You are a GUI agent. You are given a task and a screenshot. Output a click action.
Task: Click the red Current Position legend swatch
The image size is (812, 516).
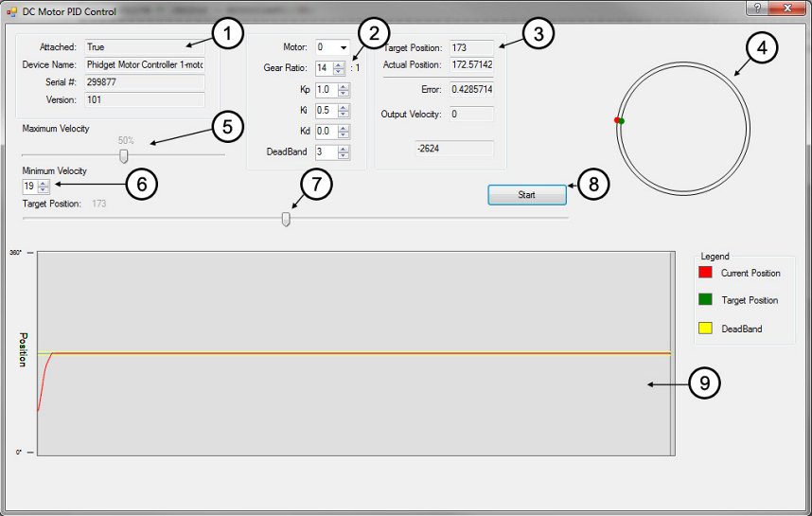click(705, 272)
